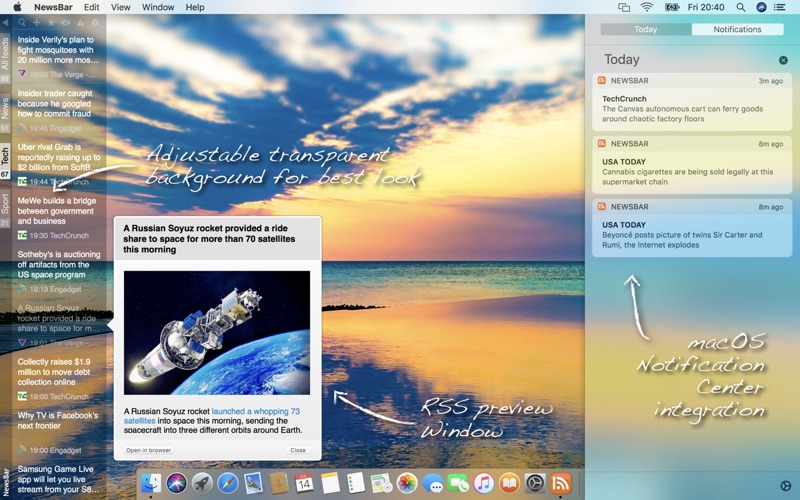
Task: Open the Window menu
Action: 158,7
